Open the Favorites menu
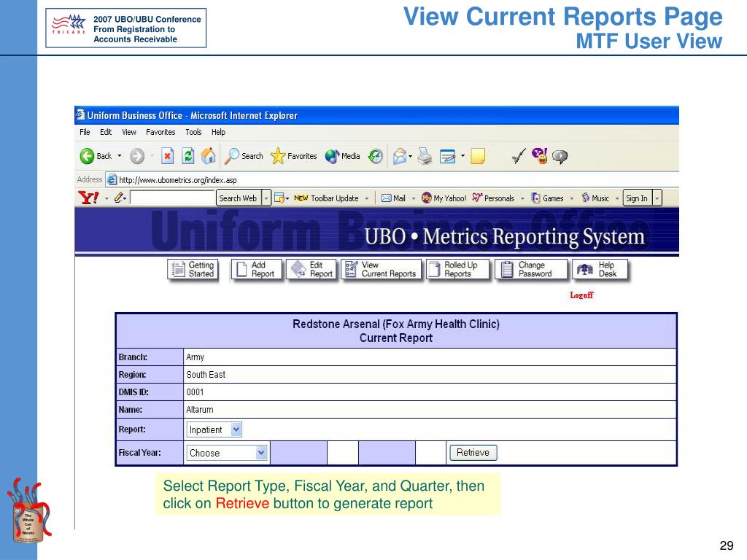The image size is (747, 560). [160, 132]
